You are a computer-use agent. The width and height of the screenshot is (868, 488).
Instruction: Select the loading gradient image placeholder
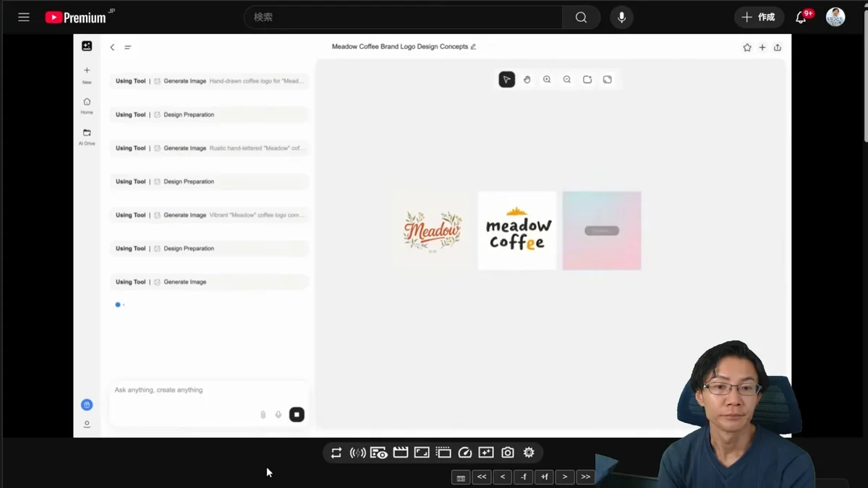pyautogui.click(x=602, y=231)
